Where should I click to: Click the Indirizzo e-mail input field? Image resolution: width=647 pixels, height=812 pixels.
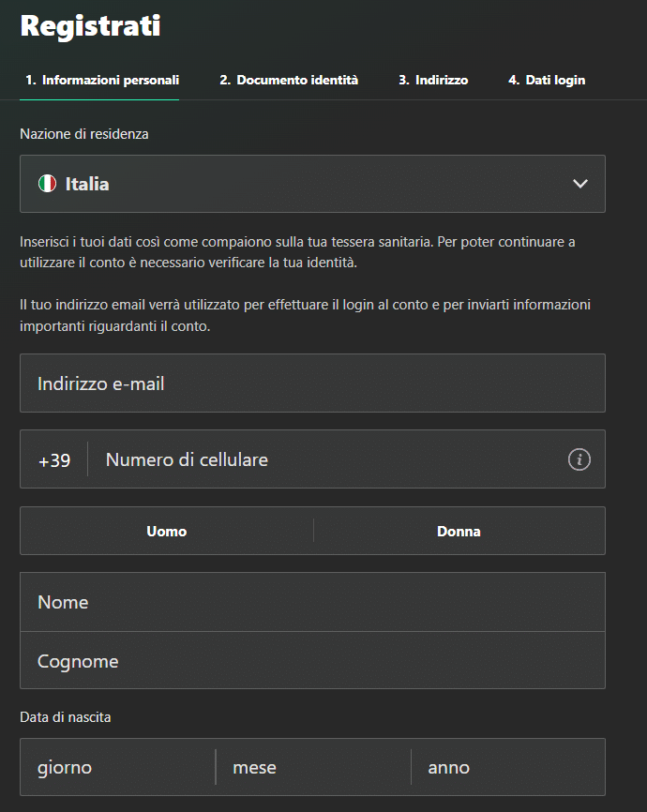[x=312, y=383]
